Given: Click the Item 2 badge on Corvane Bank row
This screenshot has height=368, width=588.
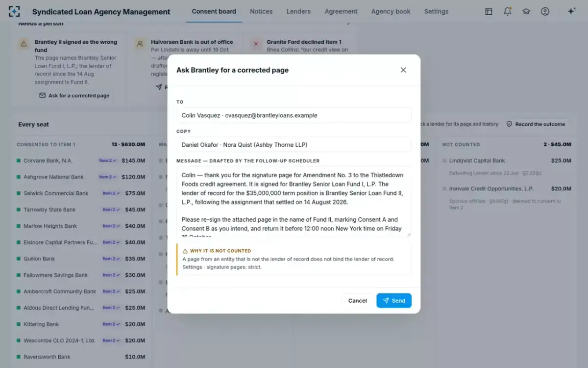Looking at the screenshot, I should coord(108,160).
